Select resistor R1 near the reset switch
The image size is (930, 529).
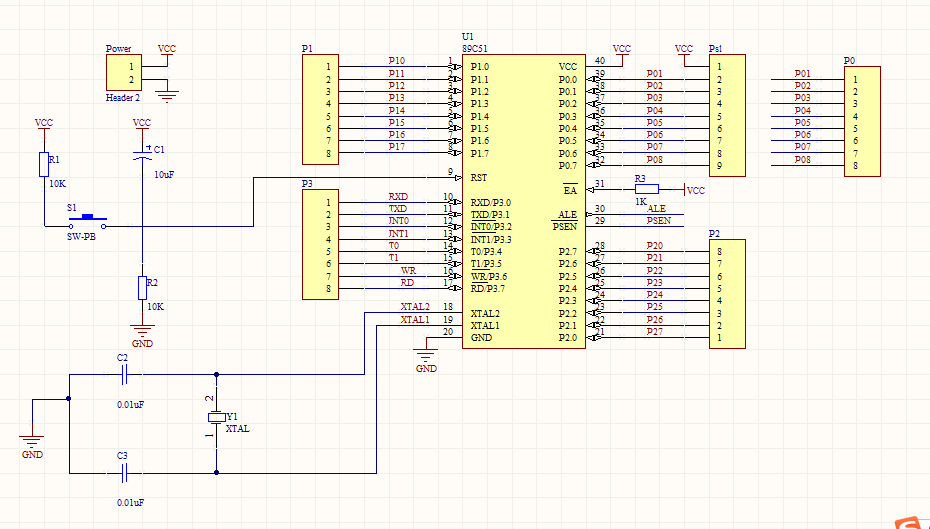[44, 165]
